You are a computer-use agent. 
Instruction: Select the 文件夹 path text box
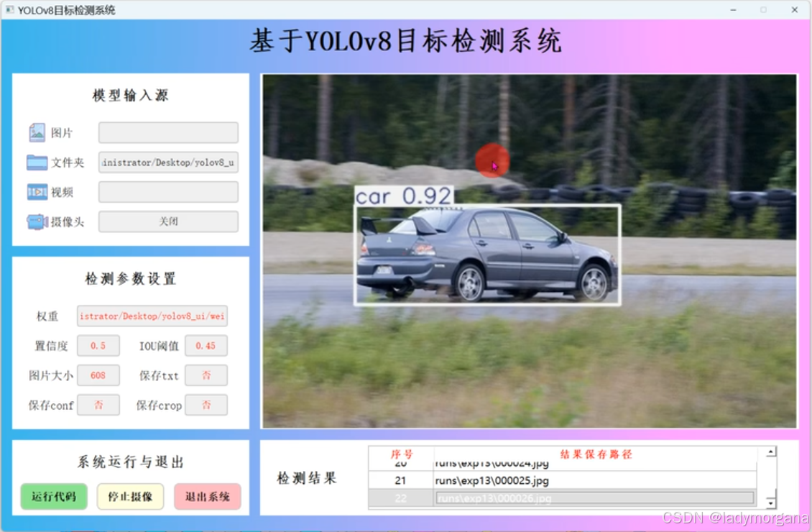tap(167, 162)
